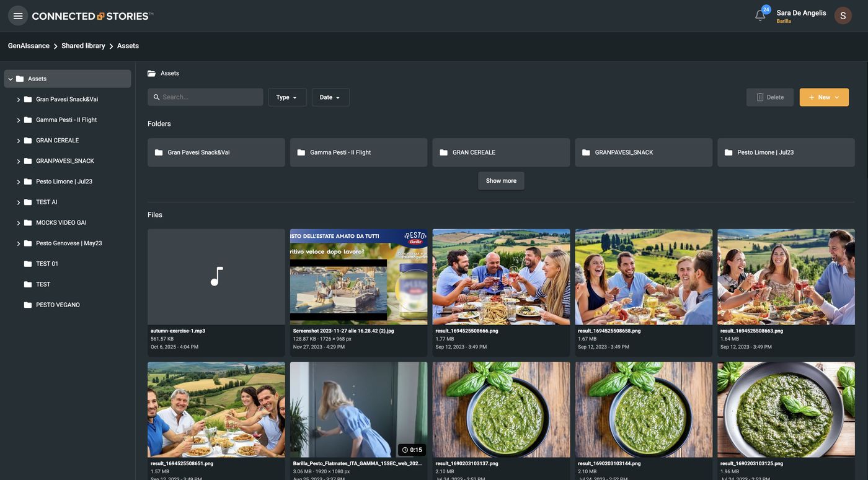Screen dimensions: 868x480
Task: Click the folder icon beside PESTO VEGANO in tree
Action: pos(28,305)
